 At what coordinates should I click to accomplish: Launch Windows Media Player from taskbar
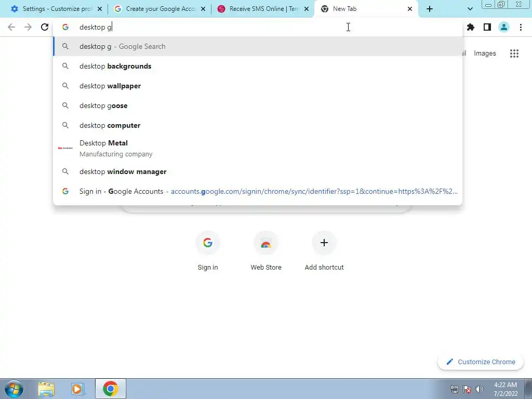point(78,389)
